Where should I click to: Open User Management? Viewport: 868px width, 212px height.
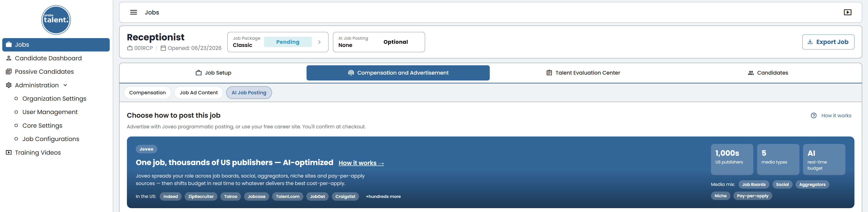click(50, 112)
